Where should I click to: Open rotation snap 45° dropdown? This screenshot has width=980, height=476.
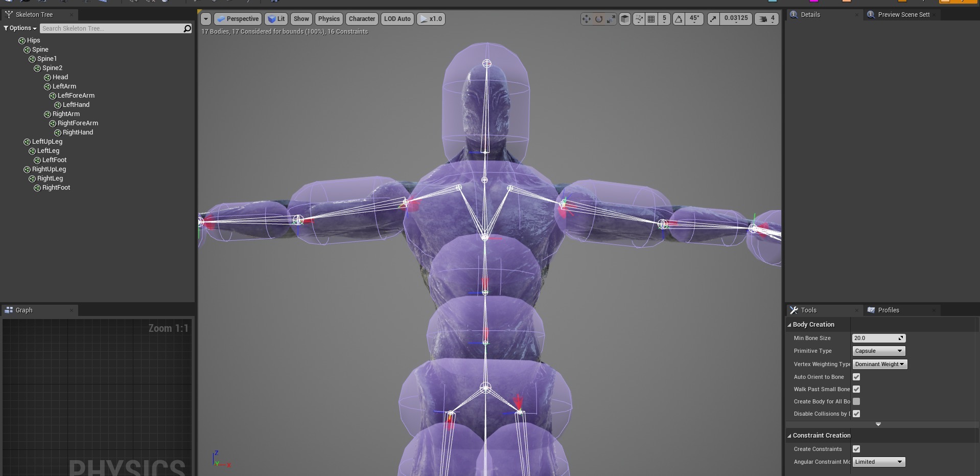point(694,19)
